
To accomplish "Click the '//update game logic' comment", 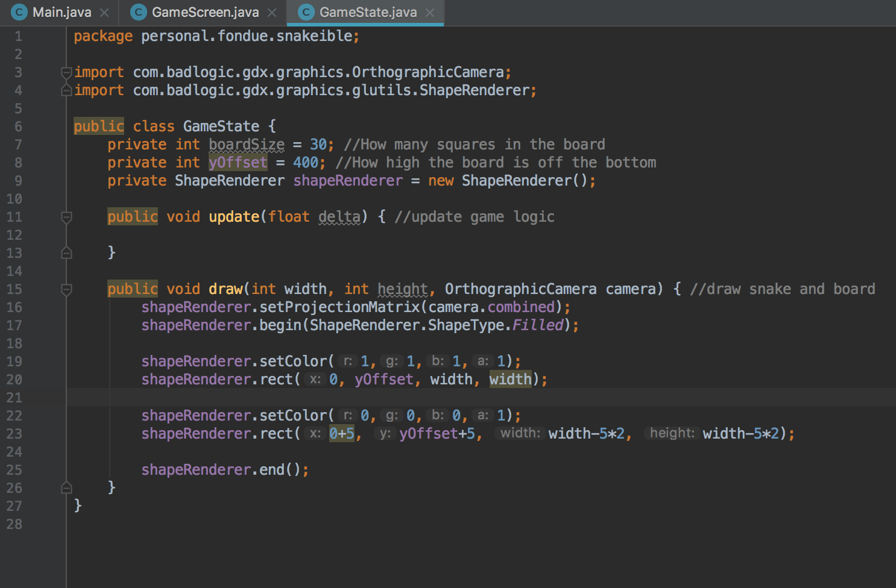I will (475, 217).
